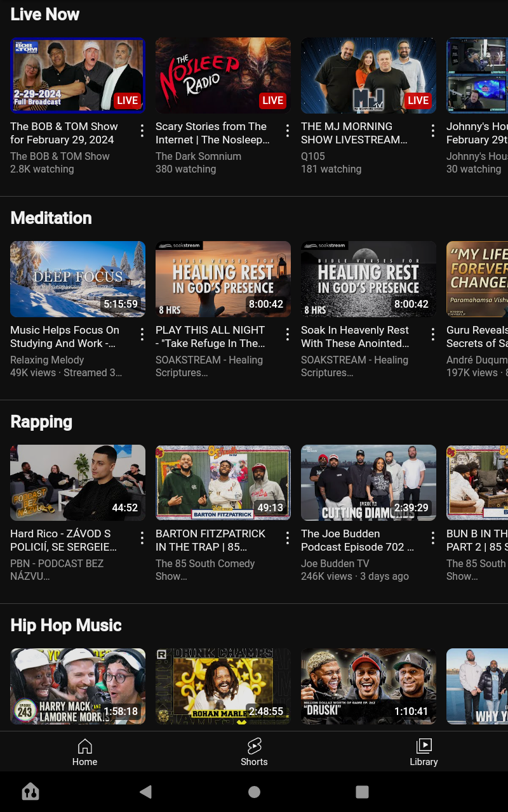Play the MJ MORNING SHOW livestream thumbnail

click(x=368, y=75)
